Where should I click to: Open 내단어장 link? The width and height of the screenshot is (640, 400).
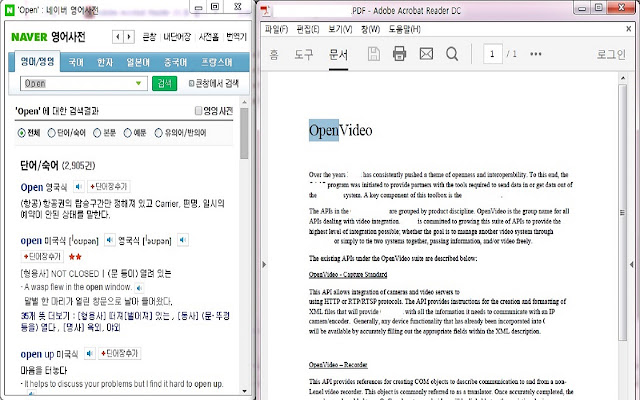pyautogui.click(x=177, y=37)
